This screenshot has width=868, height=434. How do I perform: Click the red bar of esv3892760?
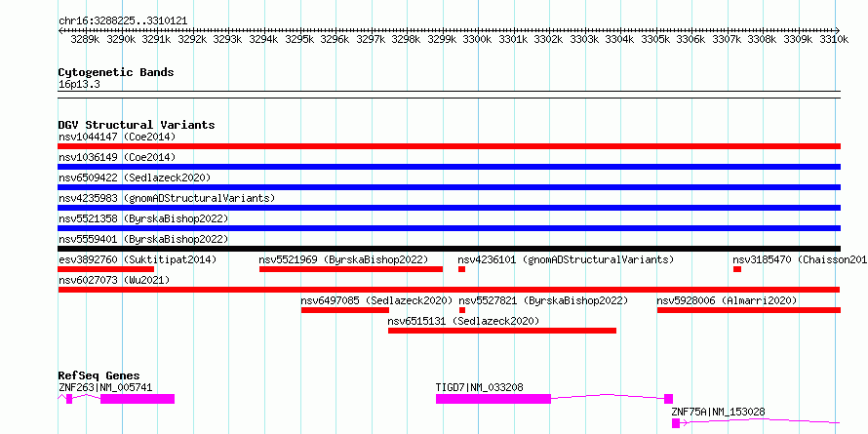(x=106, y=269)
